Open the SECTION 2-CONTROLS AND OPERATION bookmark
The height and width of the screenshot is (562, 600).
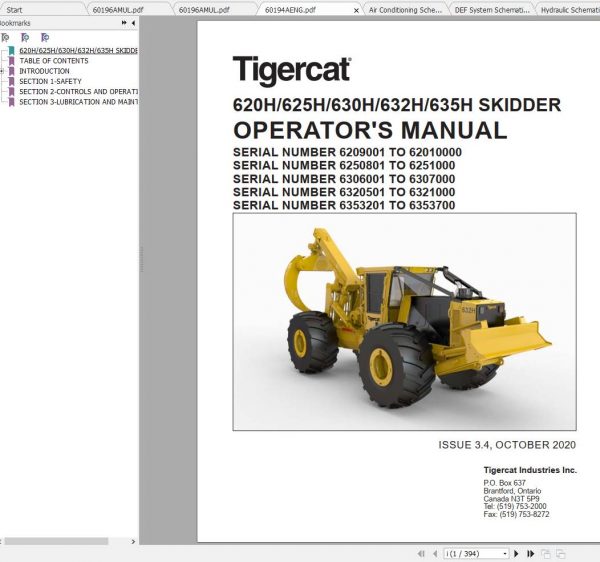[x=78, y=92]
